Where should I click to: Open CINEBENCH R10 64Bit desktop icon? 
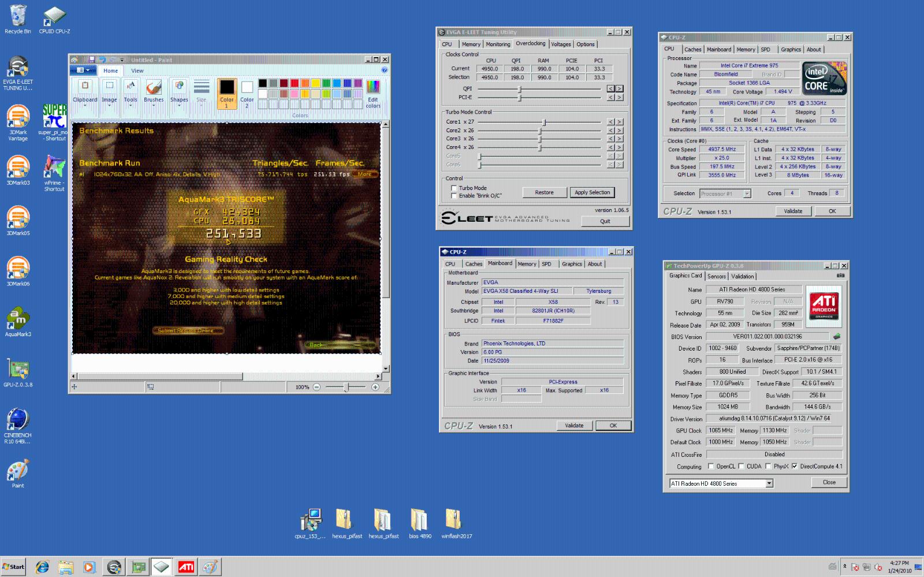[18, 426]
